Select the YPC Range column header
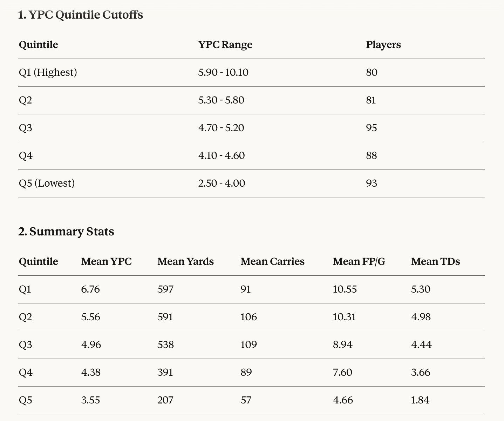 (x=225, y=45)
